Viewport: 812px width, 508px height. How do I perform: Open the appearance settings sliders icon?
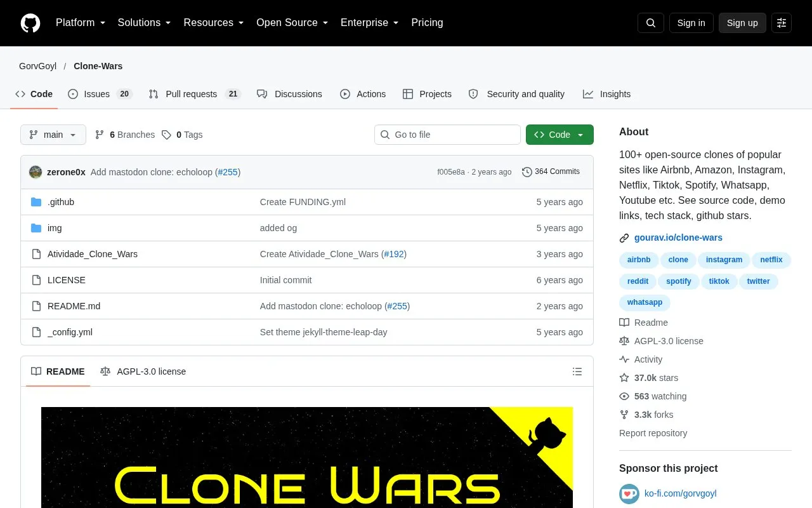(782, 23)
